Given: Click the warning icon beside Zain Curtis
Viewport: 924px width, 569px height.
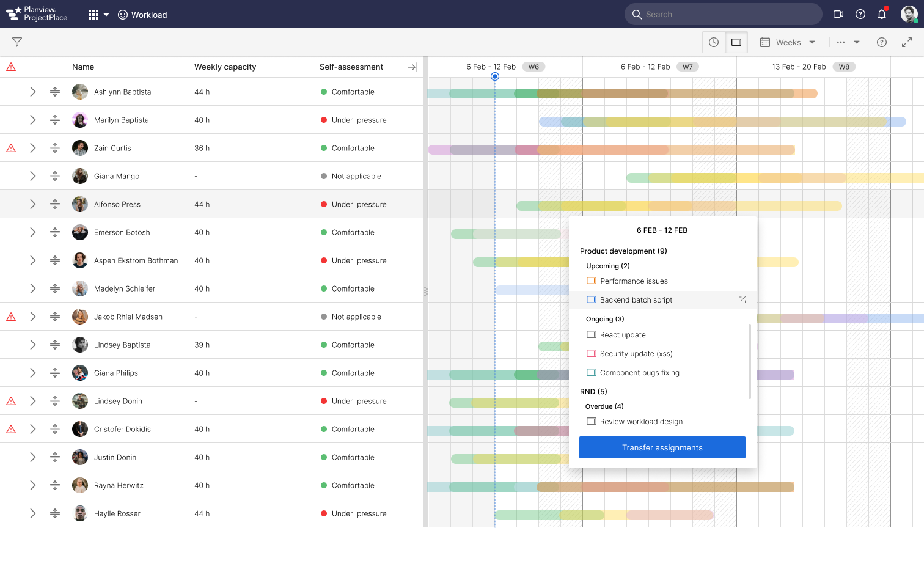Looking at the screenshot, I should [x=11, y=148].
